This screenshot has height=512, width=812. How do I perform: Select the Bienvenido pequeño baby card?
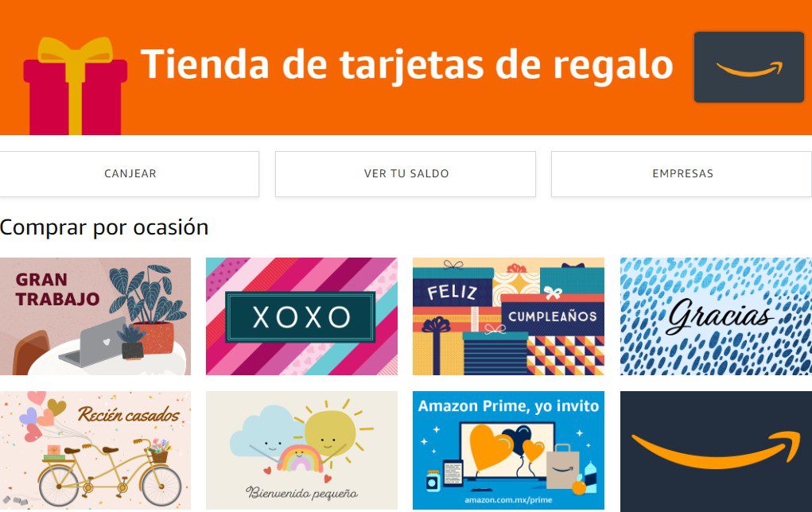click(x=302, y=451)
